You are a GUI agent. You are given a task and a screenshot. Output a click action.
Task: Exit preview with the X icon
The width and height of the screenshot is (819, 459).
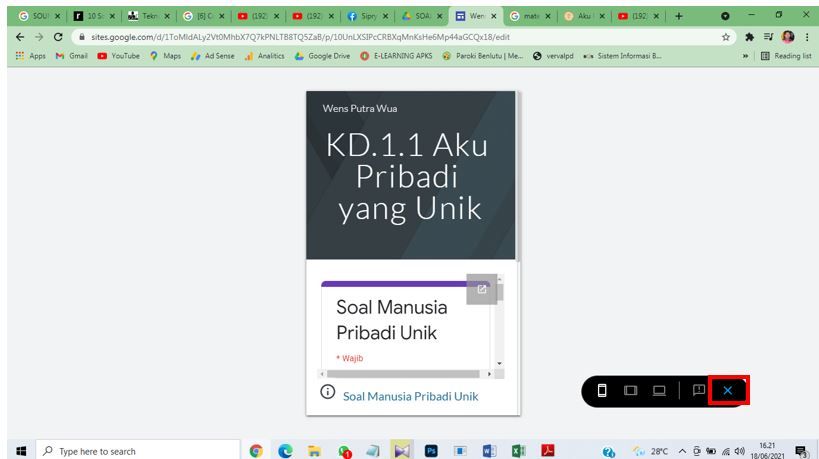[728, 391]
